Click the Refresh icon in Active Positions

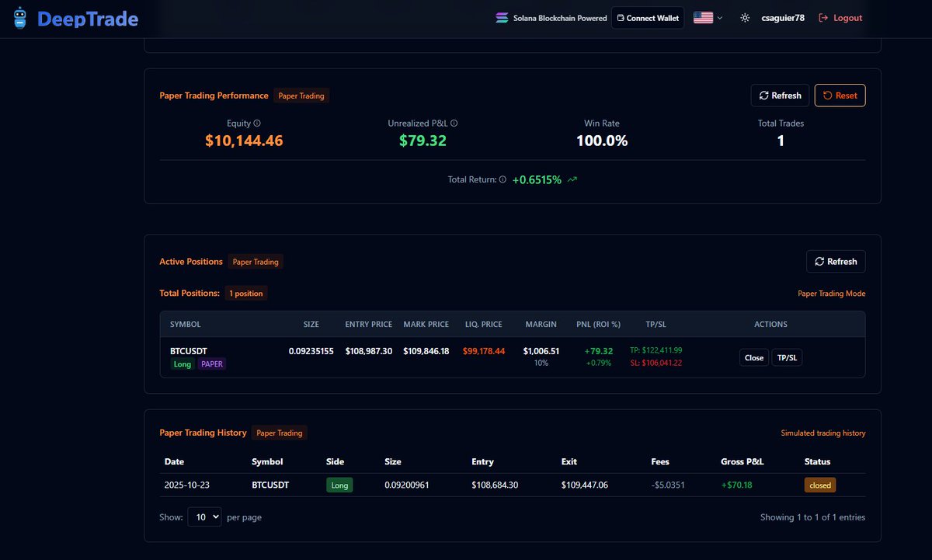coord(819,261)
